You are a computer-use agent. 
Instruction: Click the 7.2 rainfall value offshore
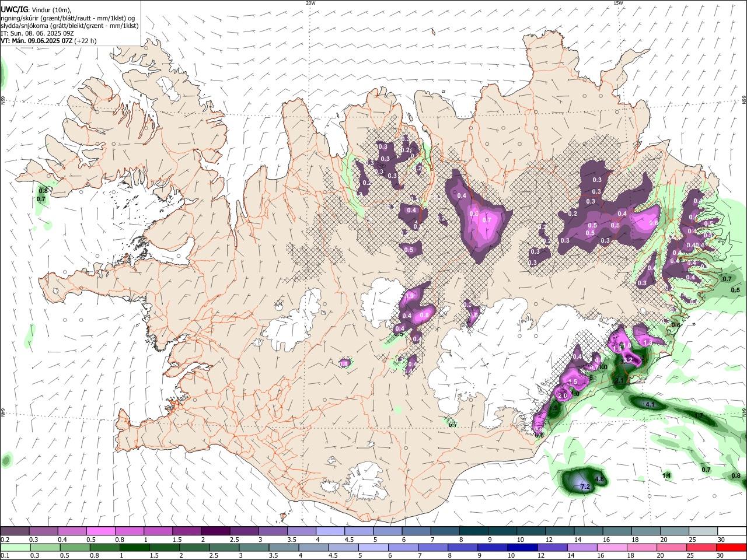pyautogui.click(x=585, y=486)
